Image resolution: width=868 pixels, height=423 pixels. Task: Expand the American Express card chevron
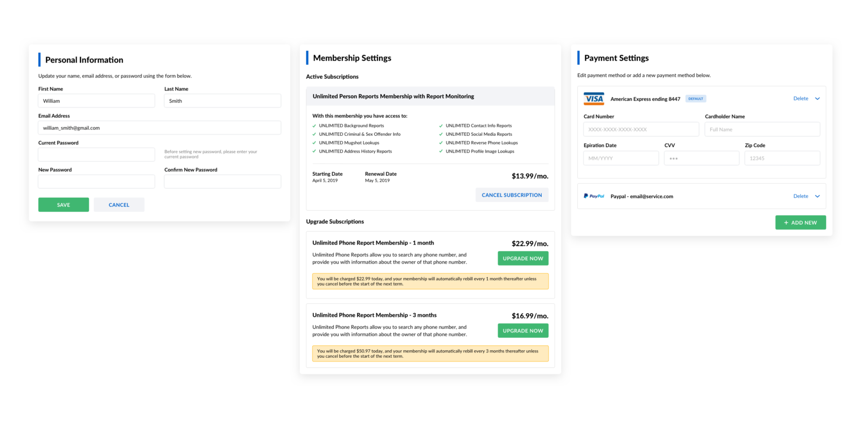click(x=817, y=99)
